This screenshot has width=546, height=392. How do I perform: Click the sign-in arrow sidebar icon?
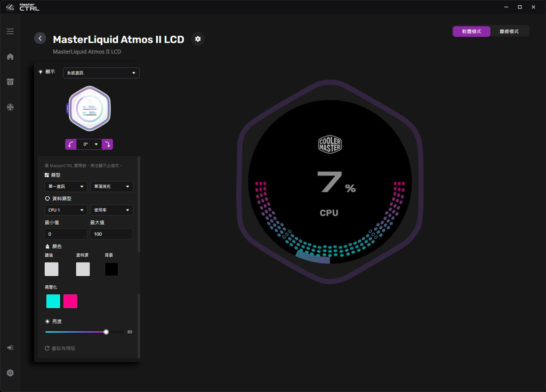(10, 348)
